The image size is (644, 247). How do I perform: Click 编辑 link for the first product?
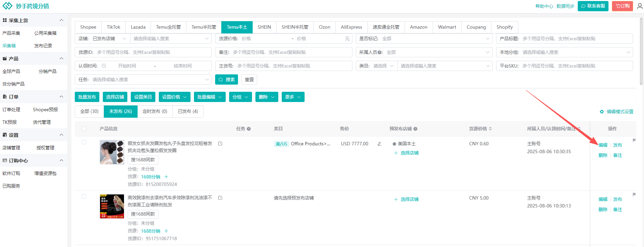[603, 145]
